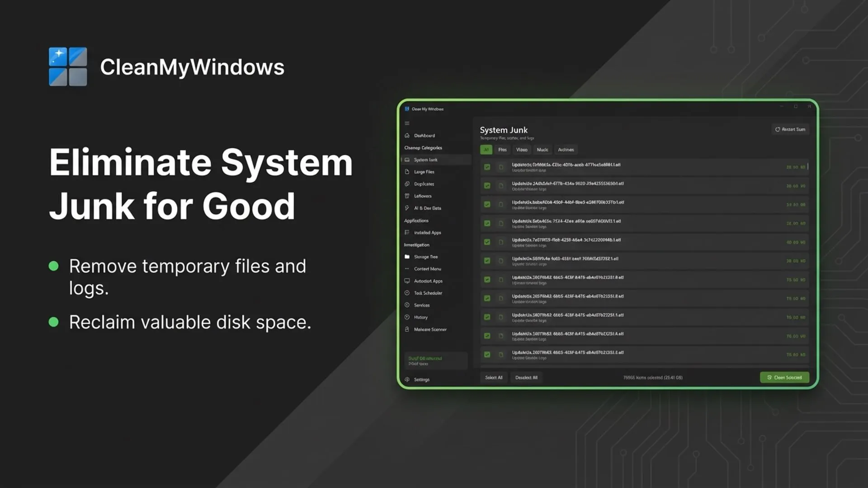
Task: Toggle the seventh file row checkbox
Action: (x=487, y=280)
